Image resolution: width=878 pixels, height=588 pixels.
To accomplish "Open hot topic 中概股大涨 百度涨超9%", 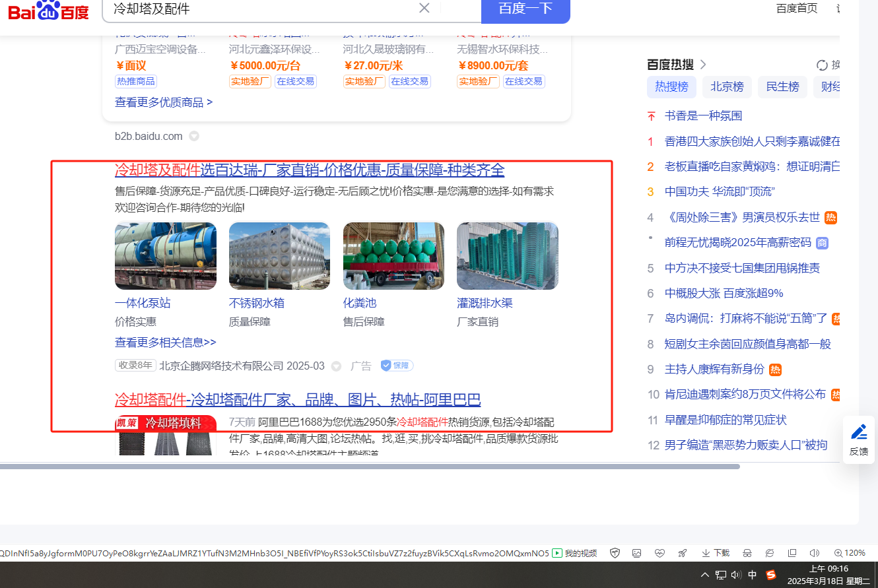I will click(724, 294).
